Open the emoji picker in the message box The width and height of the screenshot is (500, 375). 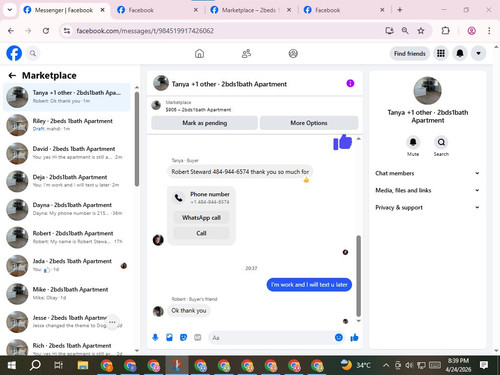point(339,338)
